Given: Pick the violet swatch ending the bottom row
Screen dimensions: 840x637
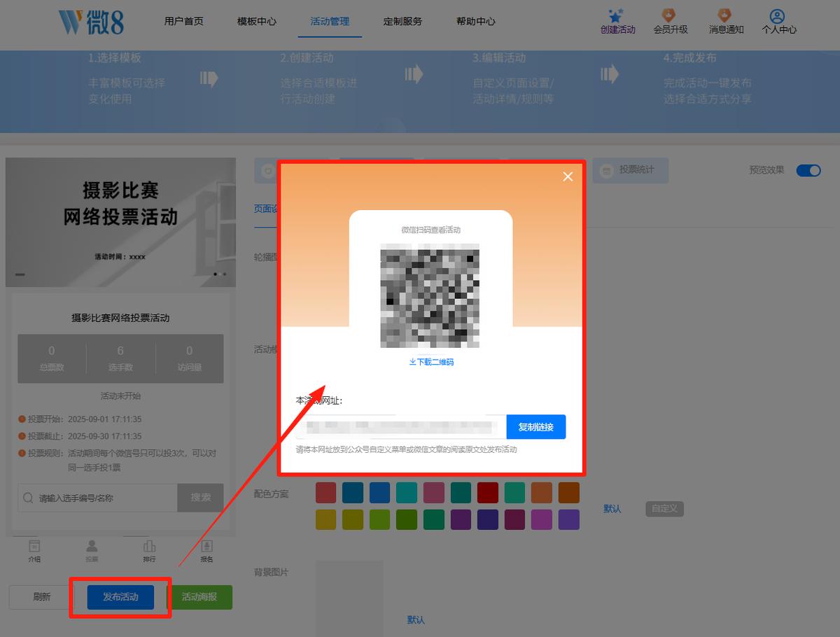Looking at the screenshot, I should (569, 519).
